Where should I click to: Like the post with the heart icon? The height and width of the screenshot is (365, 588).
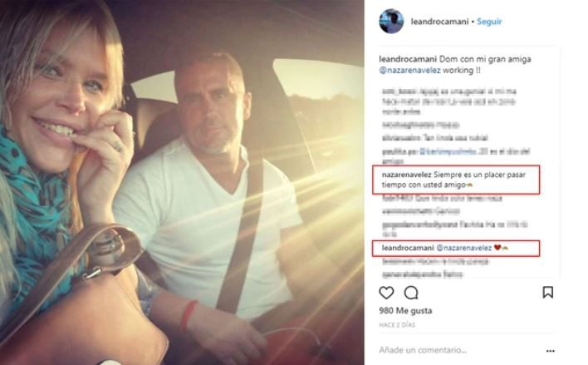(386, 293)
